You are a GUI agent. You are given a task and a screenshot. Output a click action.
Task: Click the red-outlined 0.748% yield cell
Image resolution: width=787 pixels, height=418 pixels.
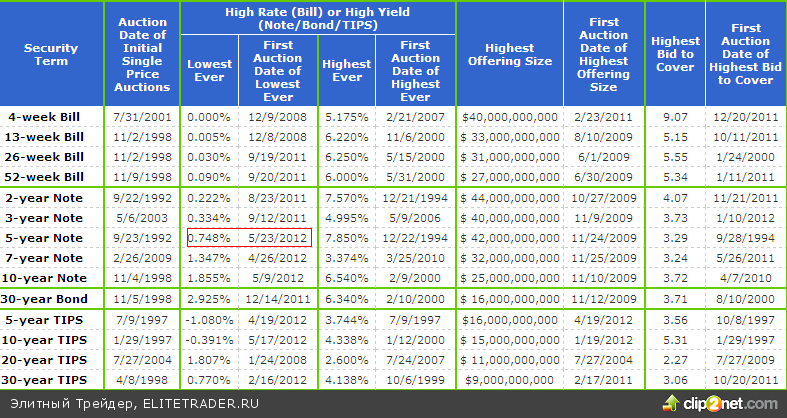[x=209, y=238]
